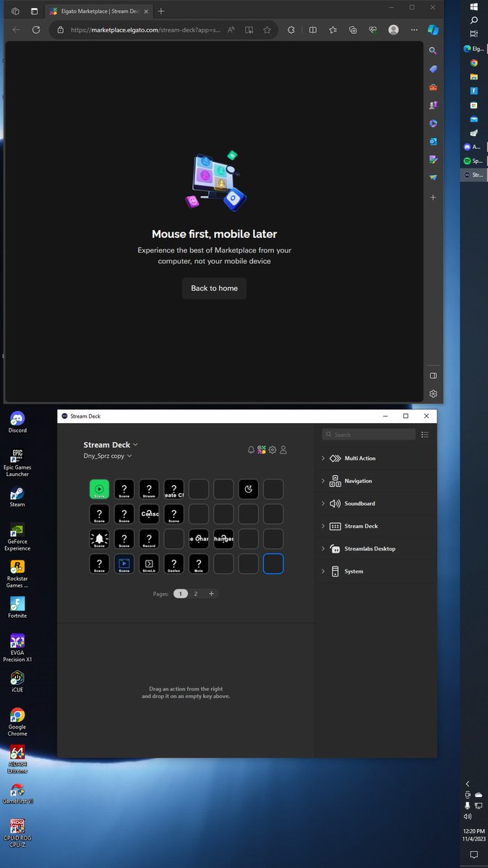
Task: Expand the System category
Action: pyautogui.click(x=376, y=571)
